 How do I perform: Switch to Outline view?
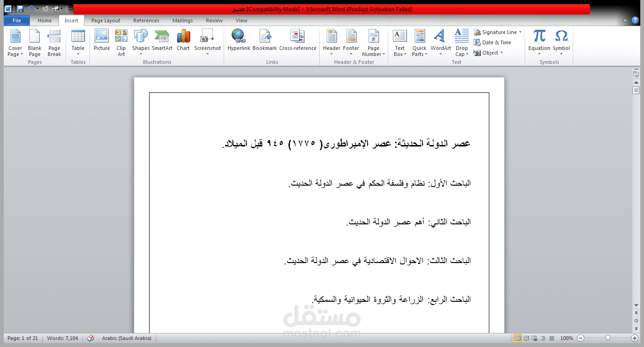coord(544,338)
